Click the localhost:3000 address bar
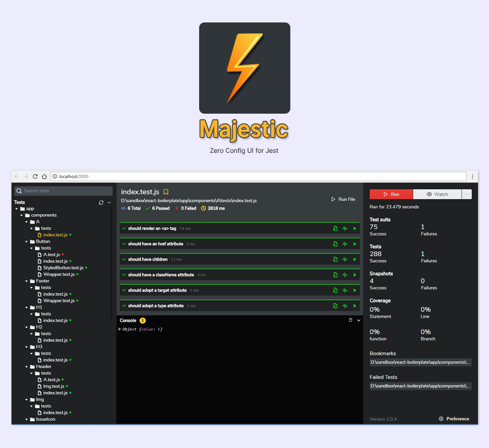 click(x=258, y=177)
